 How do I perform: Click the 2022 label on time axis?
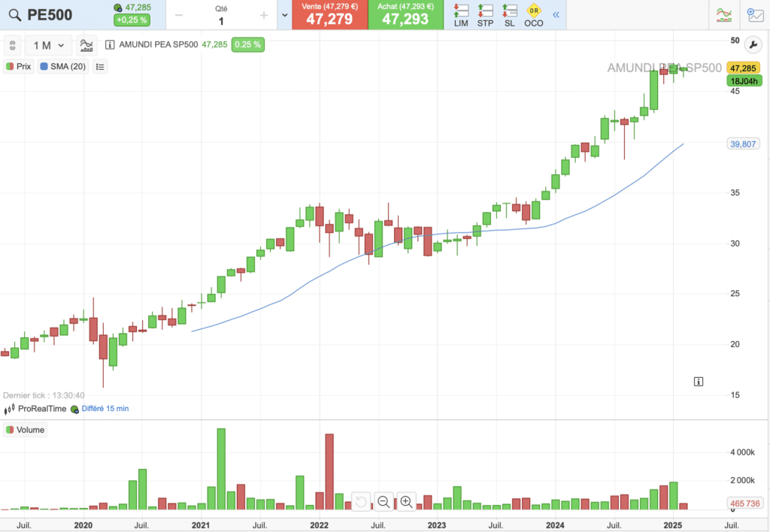click(319, 525)
